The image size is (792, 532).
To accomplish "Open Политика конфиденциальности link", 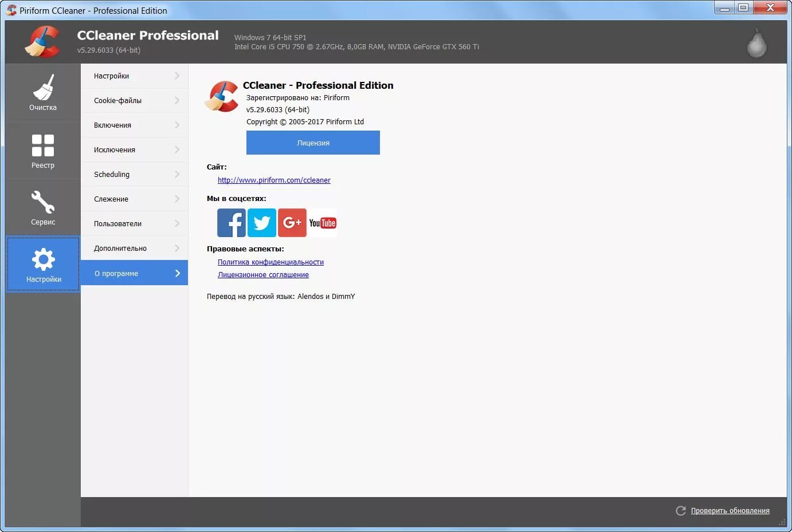I will click(270, 262).
